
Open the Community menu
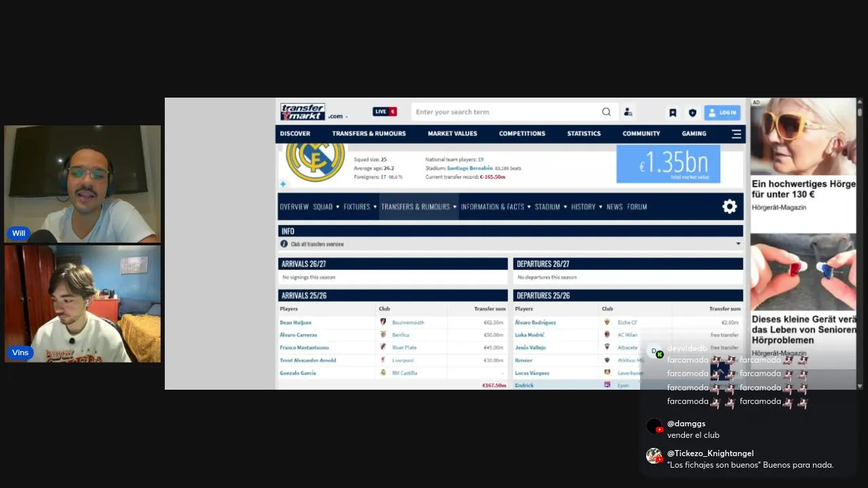641,134
